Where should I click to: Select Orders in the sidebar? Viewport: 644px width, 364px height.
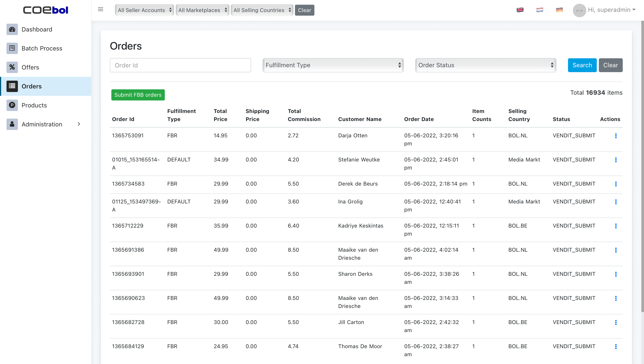(46, 86)
